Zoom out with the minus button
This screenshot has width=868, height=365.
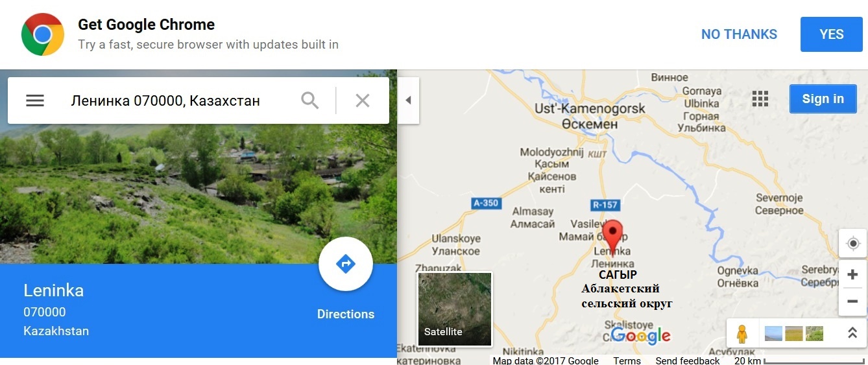(x=853, y=301)
